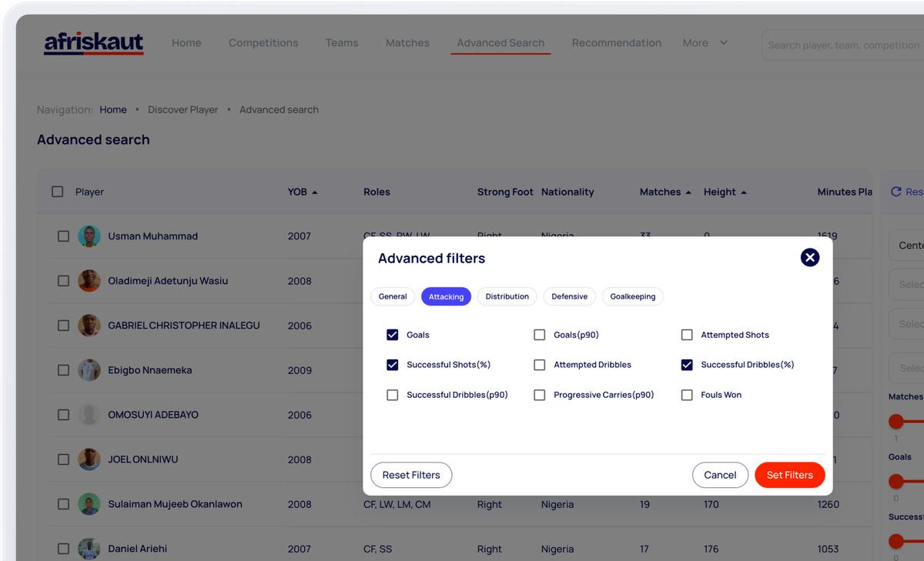Open the Center position dropdown in the filters panel
Image resolution: width=924 pixels, height=561 pixels.
pyautogui.click(x=909, y=245)
